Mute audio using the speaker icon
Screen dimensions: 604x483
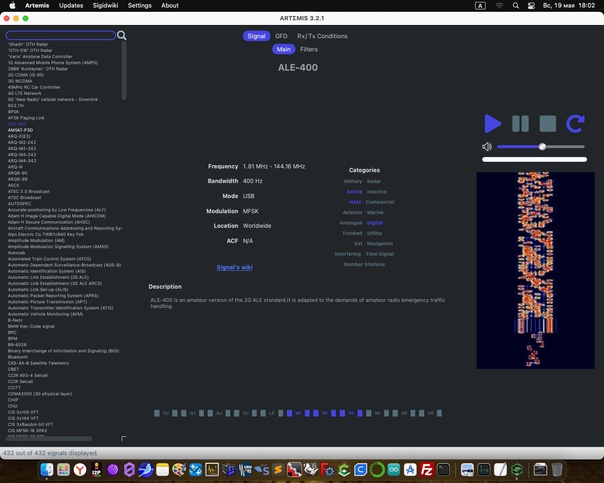487,147
